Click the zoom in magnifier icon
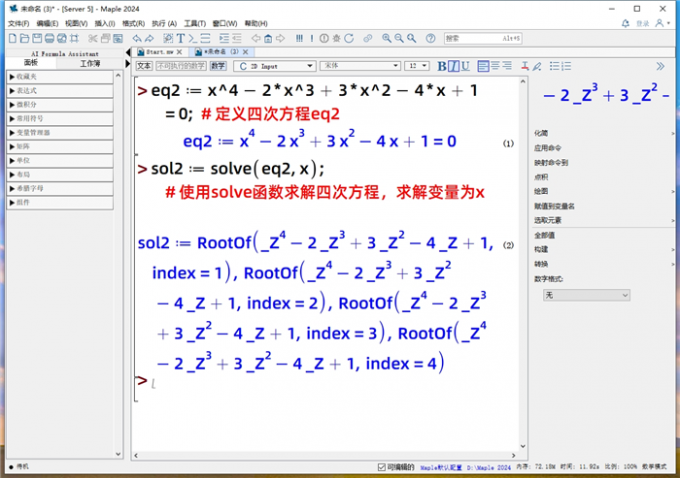Image resolution: width=680 pixels, height=478 pixels. pos(385,38)
